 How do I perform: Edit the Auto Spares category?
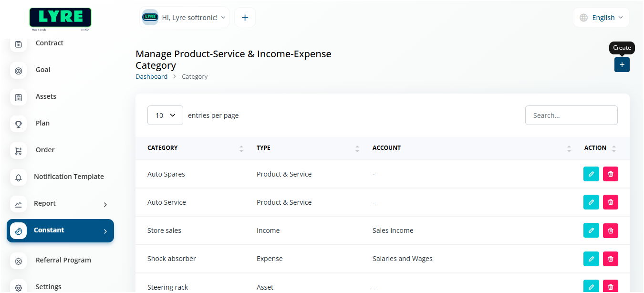591,174
